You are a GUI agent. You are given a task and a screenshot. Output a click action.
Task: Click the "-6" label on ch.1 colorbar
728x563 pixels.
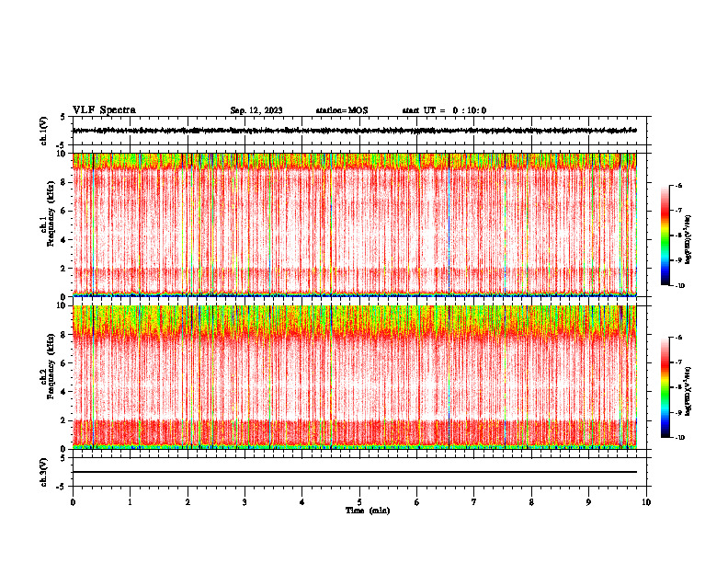678,185
